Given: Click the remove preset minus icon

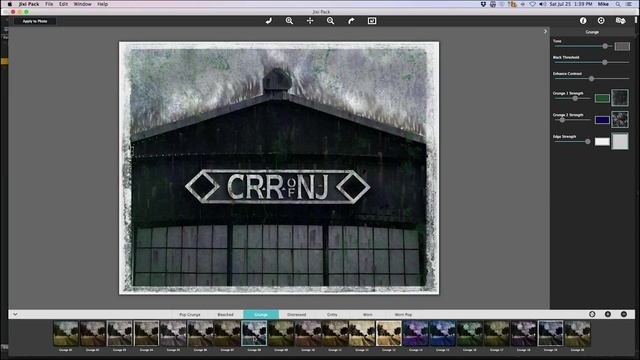Looking at the screenshot, I should pos(624,314).
